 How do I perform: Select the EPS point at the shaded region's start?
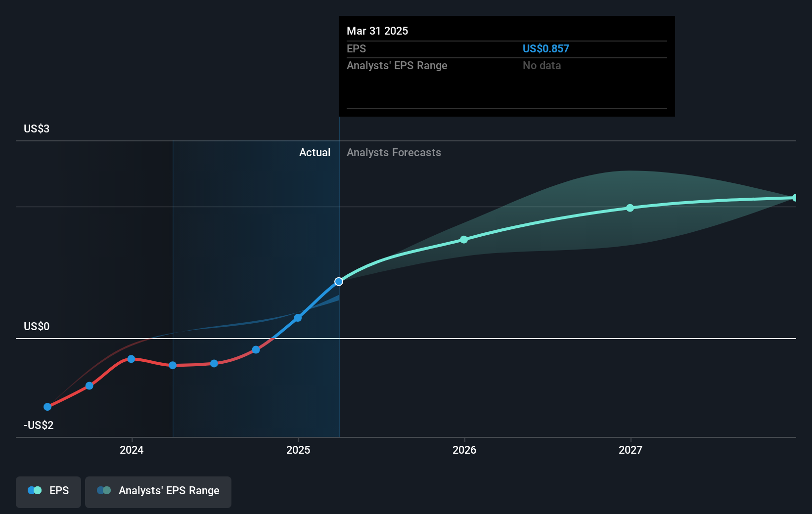coord(173,365)
